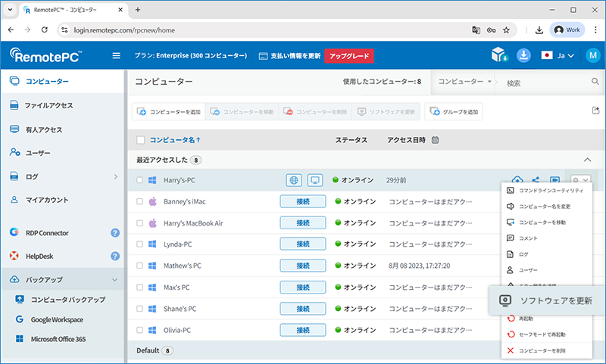The height and width of the screenshot is (364, 606).
Task: Collapse the バックアップ sidebar section
Action: click(114, 279)
